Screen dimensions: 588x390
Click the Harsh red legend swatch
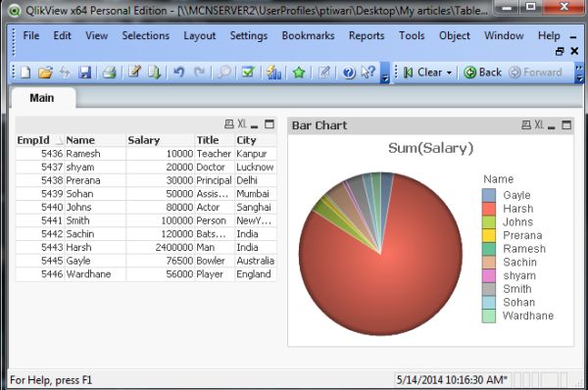[x=489, y=209]
